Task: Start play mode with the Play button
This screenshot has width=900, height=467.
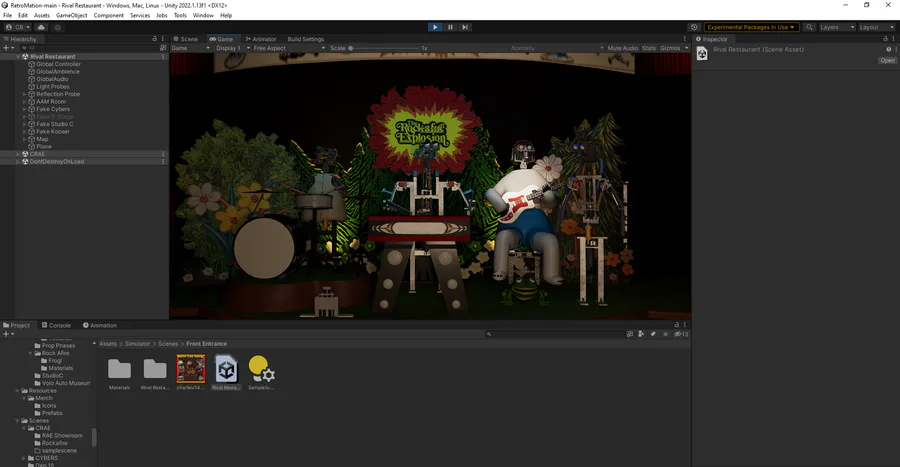Action: pos(435,27)
